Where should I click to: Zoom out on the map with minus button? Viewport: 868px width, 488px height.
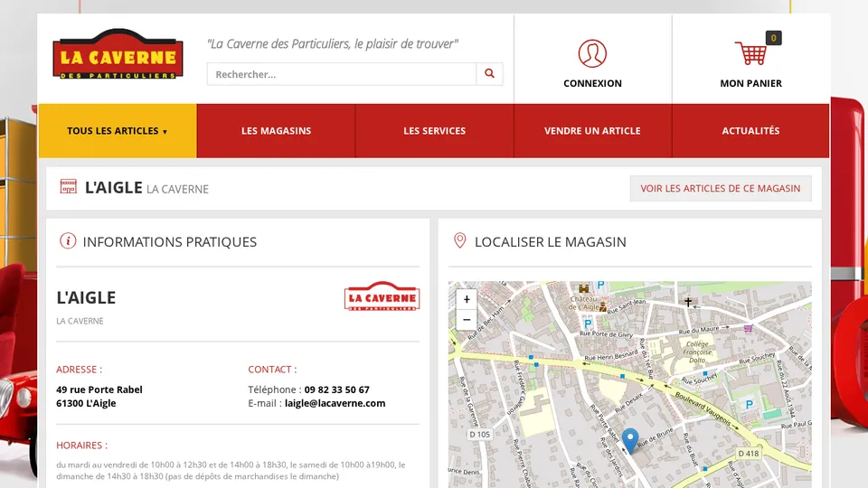tap(467, 320)
